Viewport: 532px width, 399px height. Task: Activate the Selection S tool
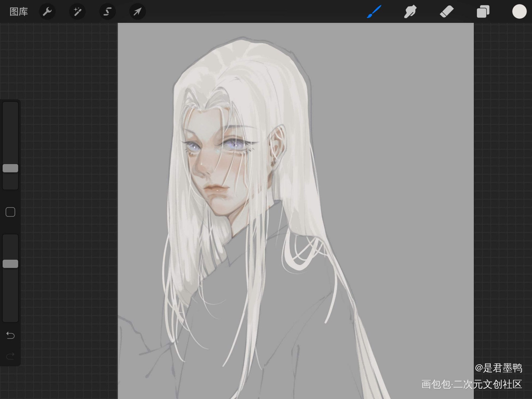click(107, 12)
